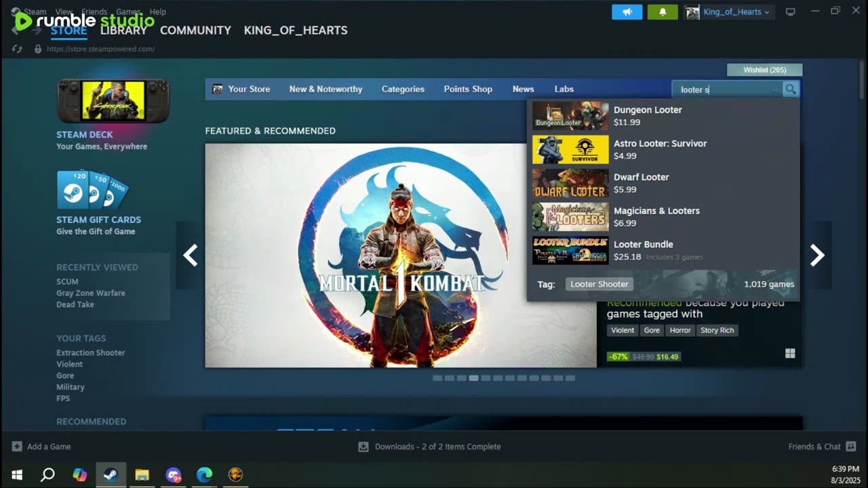Switch to the LIBRARY tab
Viewport: 868px width, 488px height.
point(123,30)
